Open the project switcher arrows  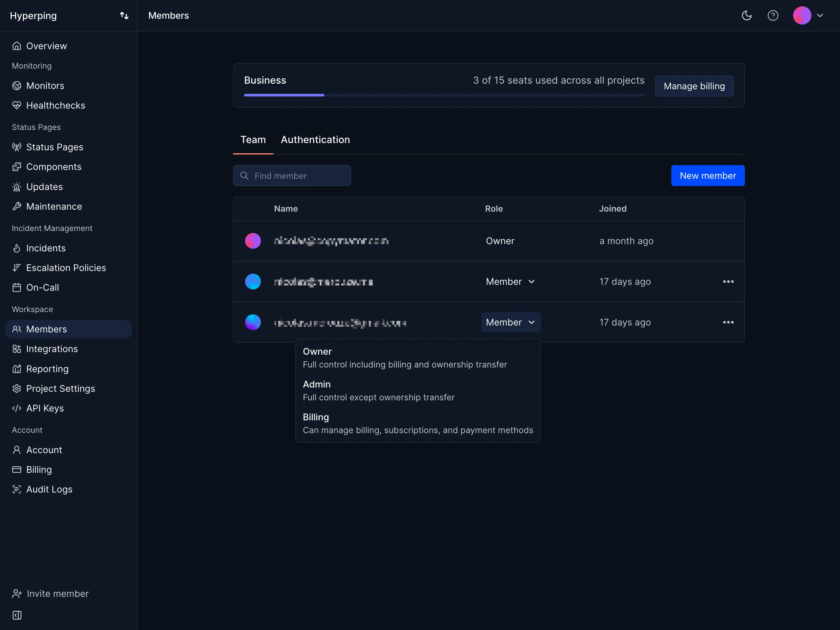(124, 15)
